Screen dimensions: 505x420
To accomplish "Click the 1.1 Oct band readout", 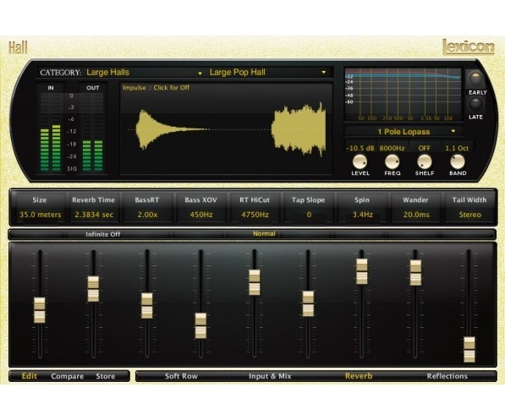I will pos(457,148).
